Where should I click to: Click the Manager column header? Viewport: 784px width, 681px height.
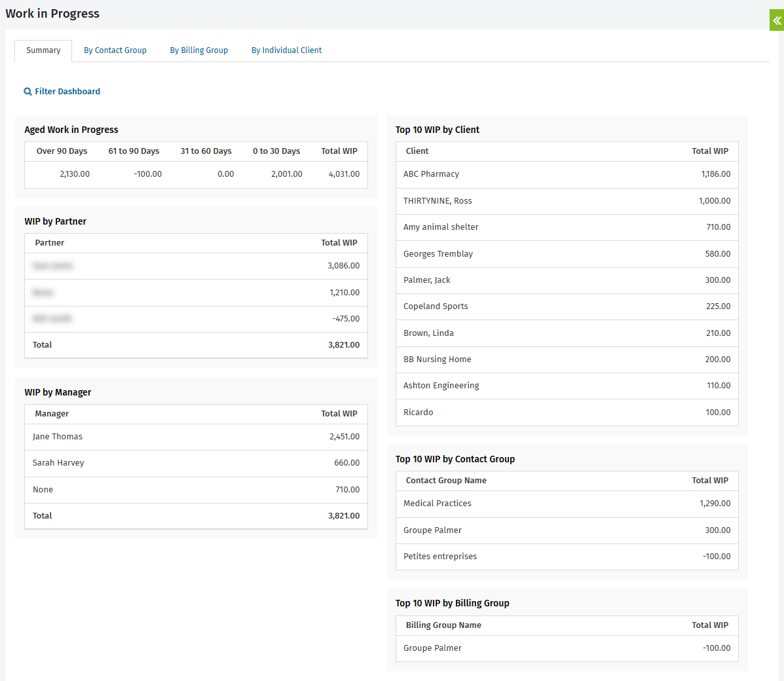pyautogui.click(x=52, y=414)
